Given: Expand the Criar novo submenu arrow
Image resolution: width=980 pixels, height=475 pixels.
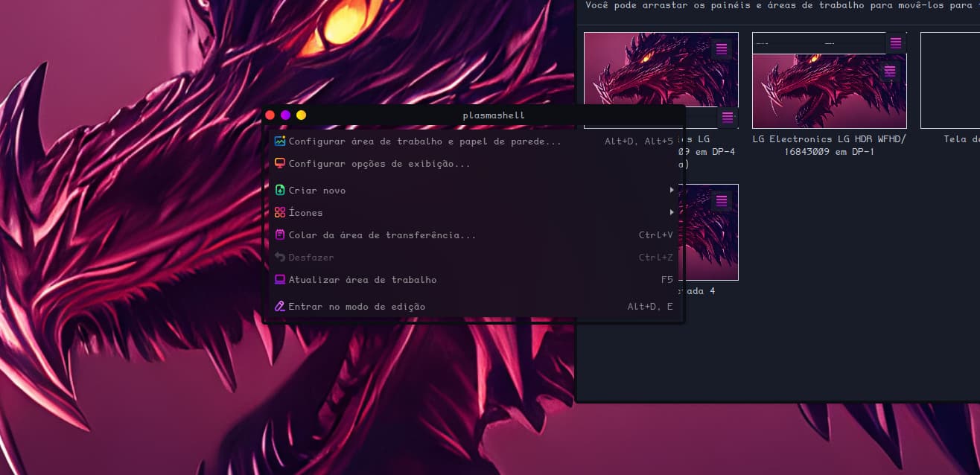Looking at the screenshot, I should (x=671, y=191).
